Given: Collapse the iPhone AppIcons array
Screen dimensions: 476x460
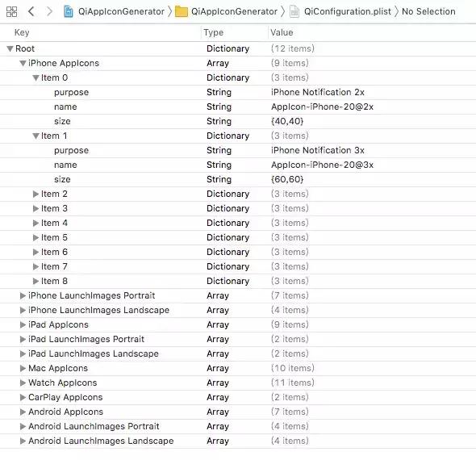Looking at the screenshot, I should 23,63.
